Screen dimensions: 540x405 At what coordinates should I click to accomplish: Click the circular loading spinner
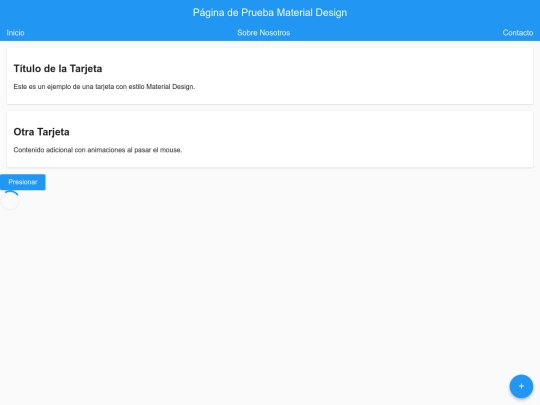10,200
